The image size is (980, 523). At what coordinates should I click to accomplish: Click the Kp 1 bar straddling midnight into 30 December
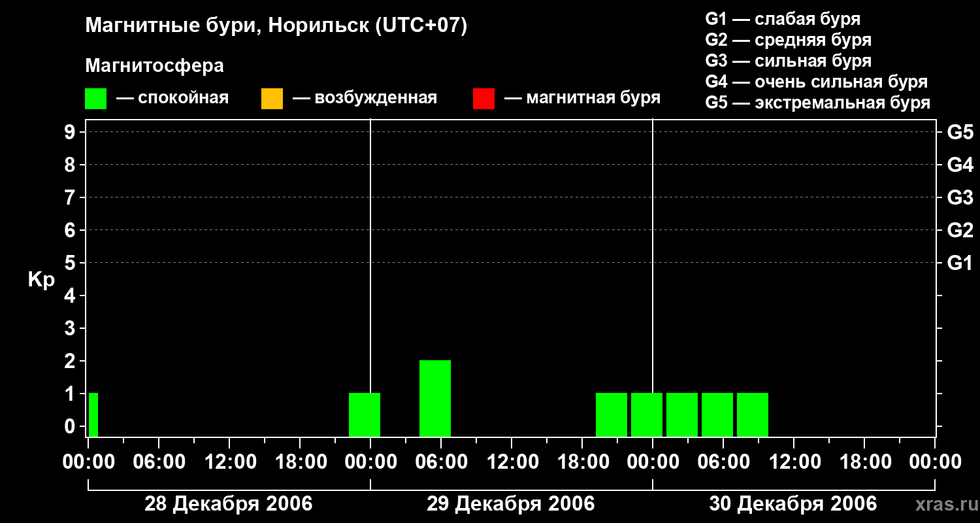point(647,414)
